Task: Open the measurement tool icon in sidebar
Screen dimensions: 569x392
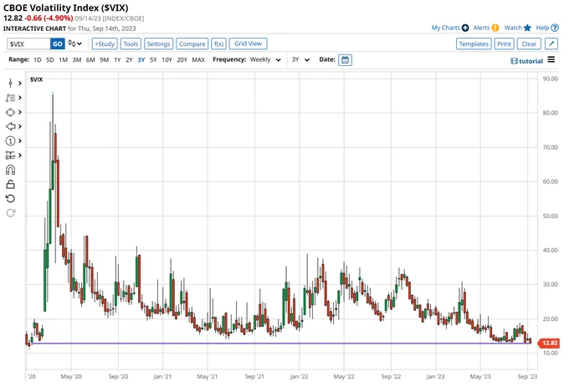Action: click(x=11, y=155)
